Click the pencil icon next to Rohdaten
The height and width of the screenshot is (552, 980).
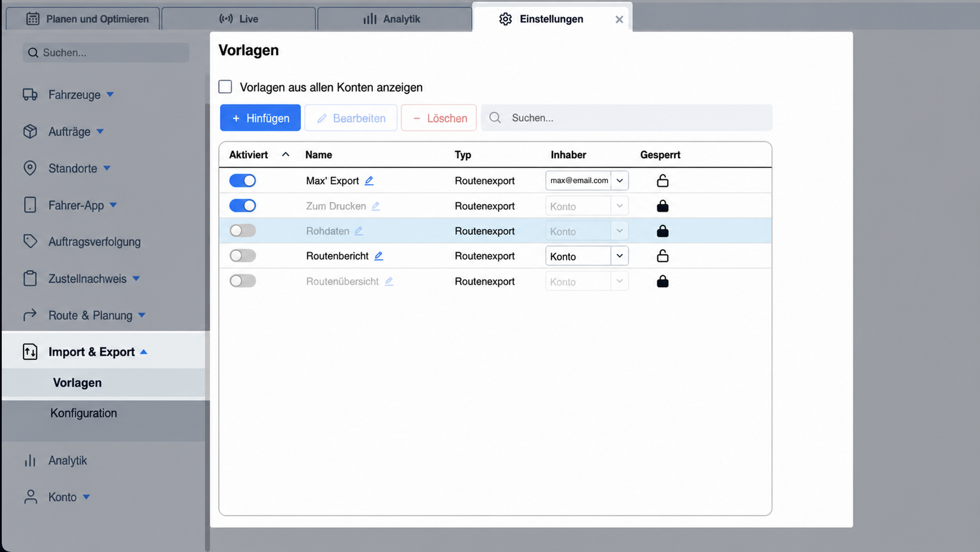coord(358,231)
